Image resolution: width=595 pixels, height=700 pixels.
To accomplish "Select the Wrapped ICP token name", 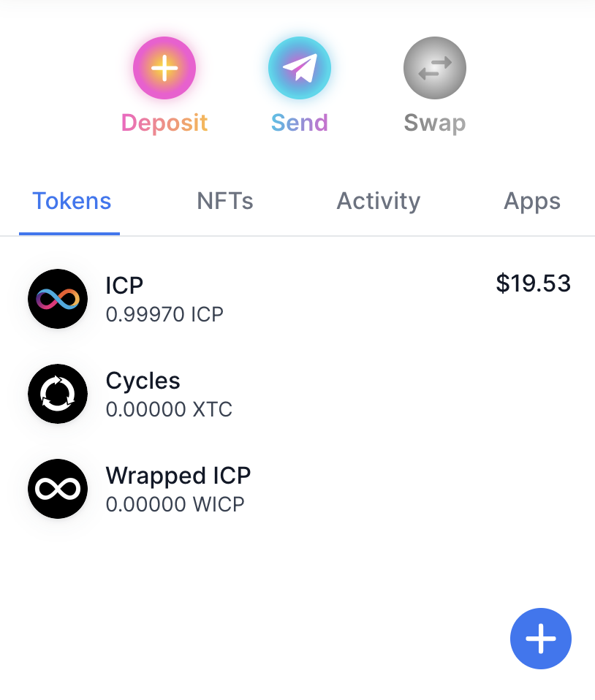I will click(x=178, y=476).
